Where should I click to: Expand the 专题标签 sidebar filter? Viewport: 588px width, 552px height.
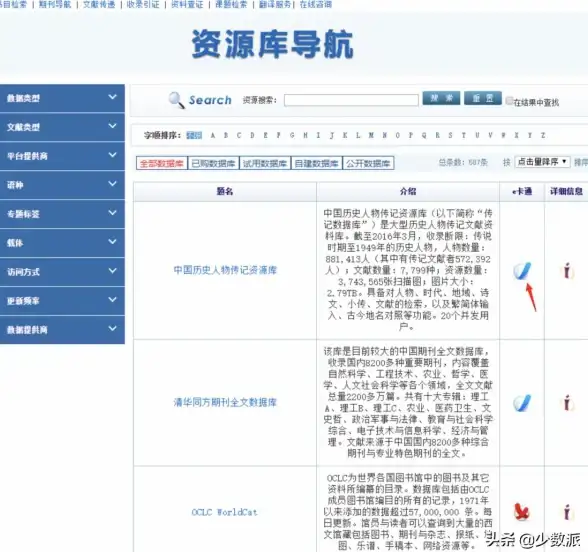coord(62,214)
